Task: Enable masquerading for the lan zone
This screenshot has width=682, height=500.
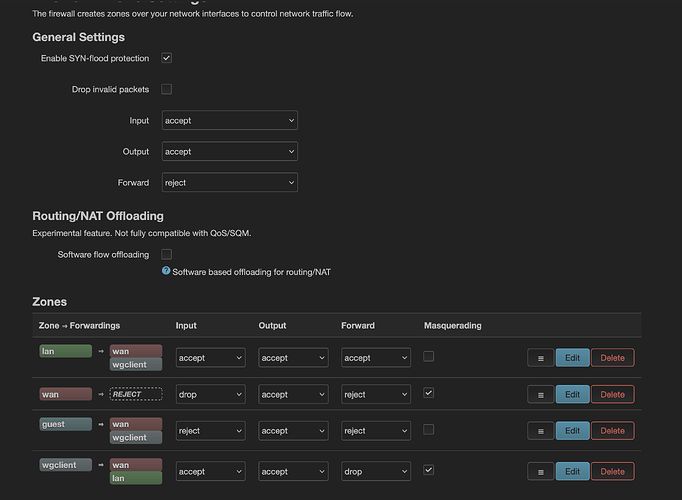Action: pos(429,356)
